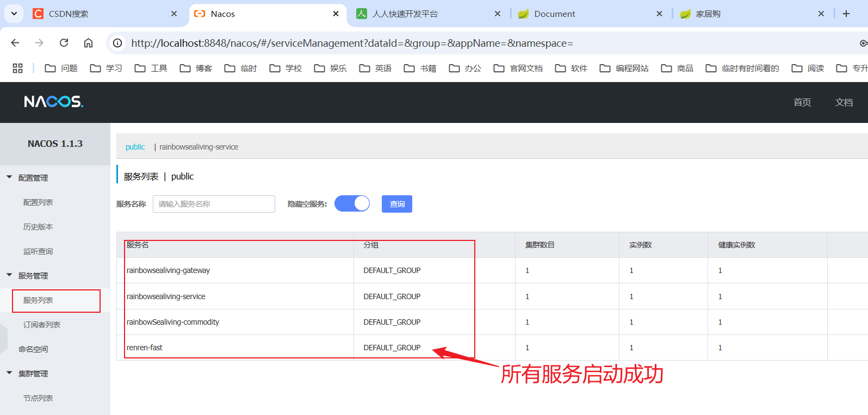Image resolution: width=868 pixels, height=415 pixels.
Task: Click the 集群数目 column header
Action: 540,245
